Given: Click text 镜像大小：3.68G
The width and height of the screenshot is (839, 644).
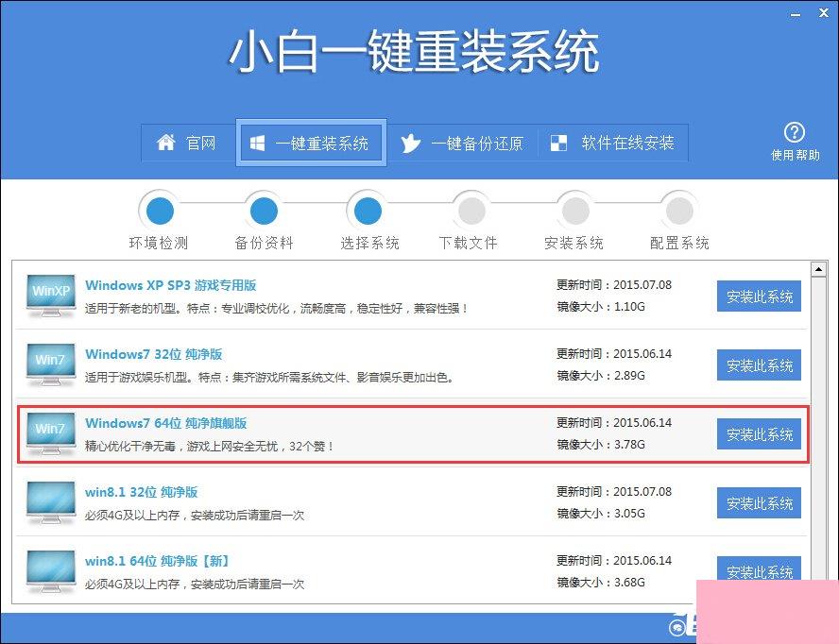Looking at the screenshot, I should [x=601, y=583].
